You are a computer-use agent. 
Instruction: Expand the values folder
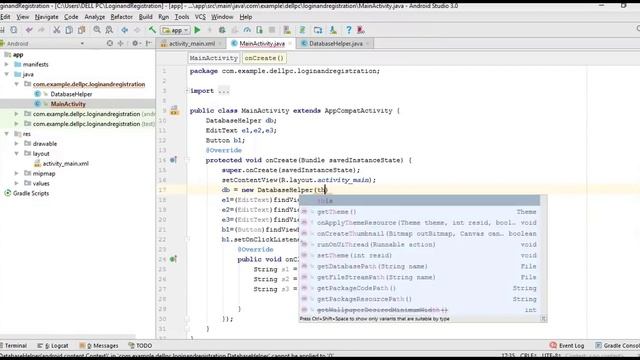(x=17, y=183)
